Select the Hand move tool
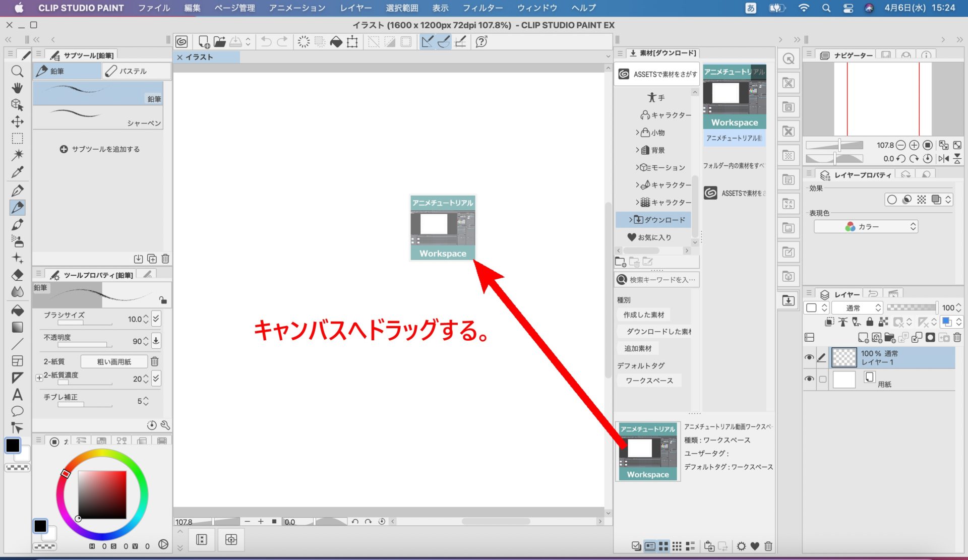This screenshot has width=968, height=560. (x=17, y=88)
